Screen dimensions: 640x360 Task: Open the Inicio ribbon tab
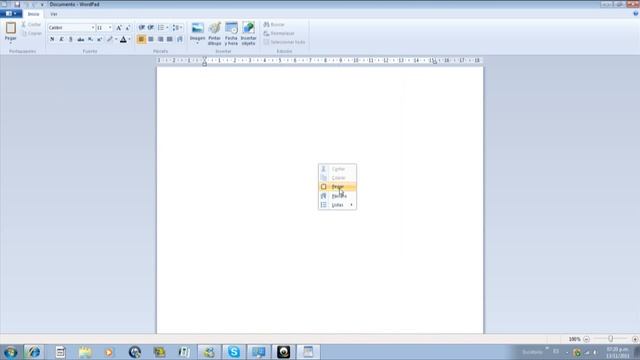pyautogui.click(x=33, y=14)
